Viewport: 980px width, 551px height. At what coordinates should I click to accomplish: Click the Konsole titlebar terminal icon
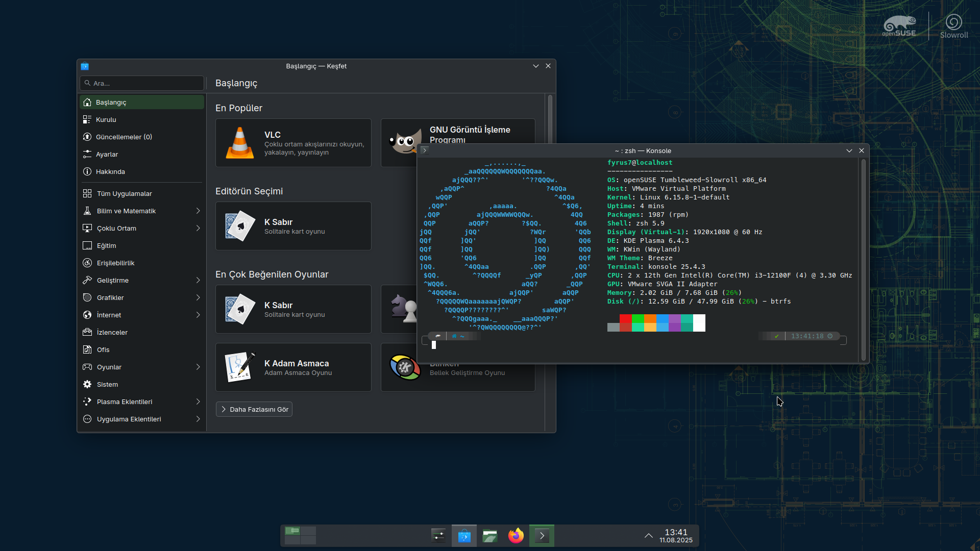(x=424, y=151)
